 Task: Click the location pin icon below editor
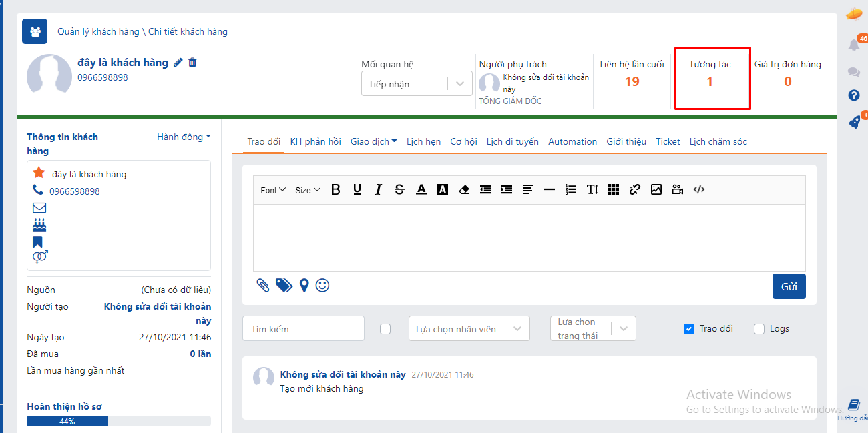click(x=304, y=286)
